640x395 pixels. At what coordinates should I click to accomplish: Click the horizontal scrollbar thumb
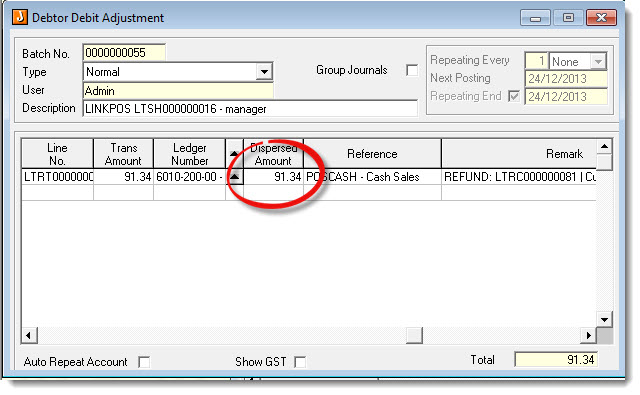pos(414,335)
